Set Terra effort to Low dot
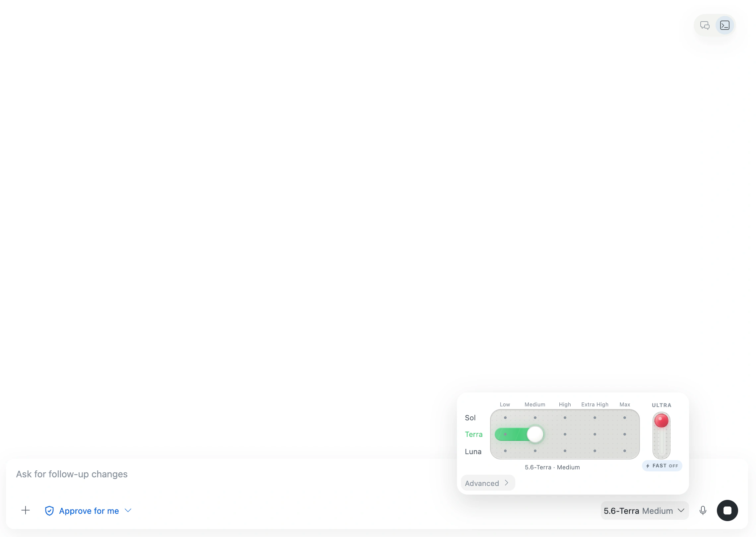This screenshot has height=537, width=756. coord(505,434)
